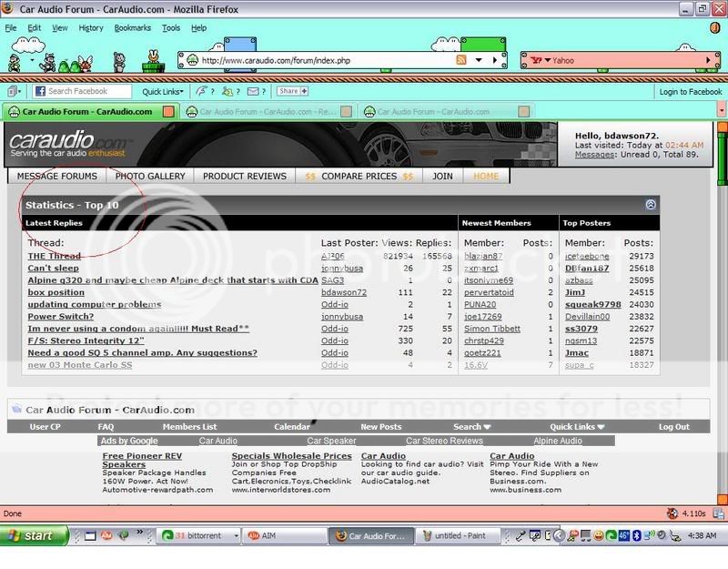
Task: Click the Facebook pokes toolbar icon
Action: point(201,91)
